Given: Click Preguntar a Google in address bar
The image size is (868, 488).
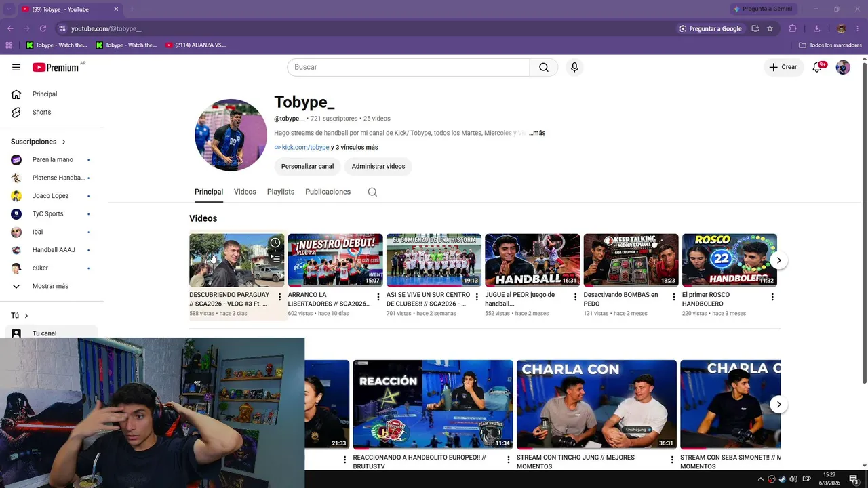Looking at the screenshot, I should 711,28.
